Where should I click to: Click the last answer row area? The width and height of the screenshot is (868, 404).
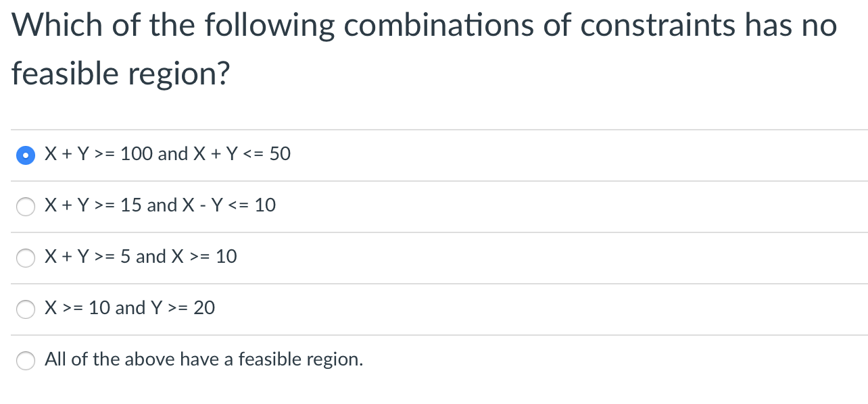433,361
